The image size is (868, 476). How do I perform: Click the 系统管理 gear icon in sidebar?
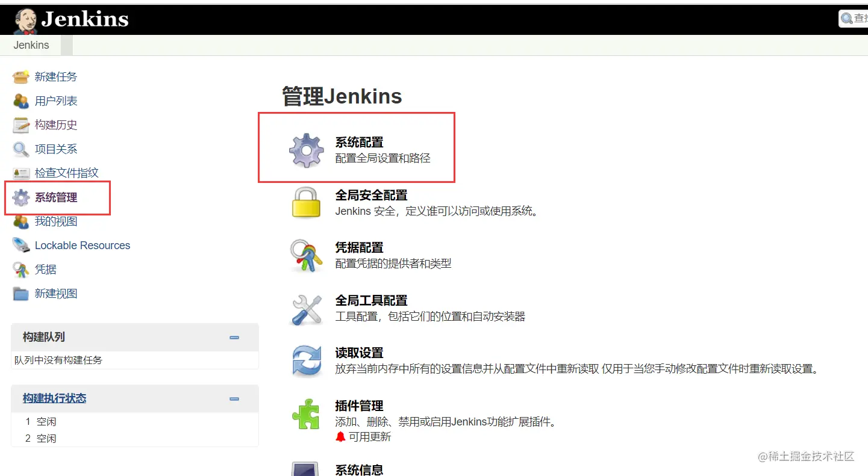(x=21, y=197)
